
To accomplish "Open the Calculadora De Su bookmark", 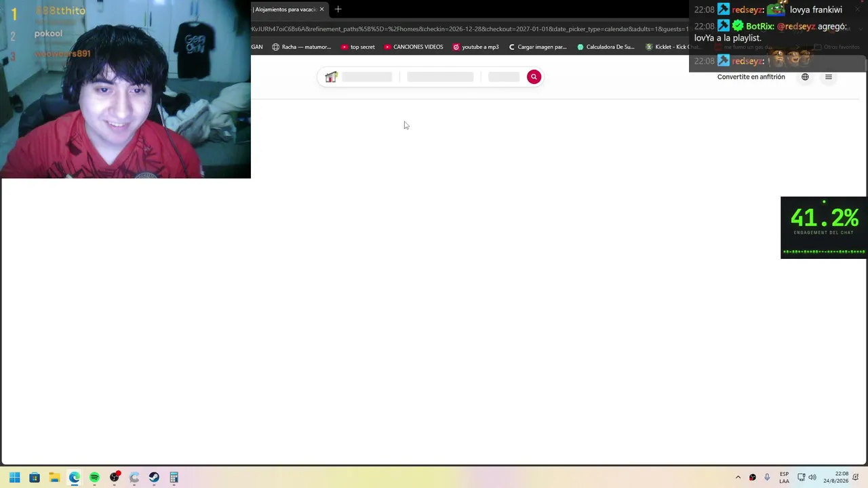I will [606, 47].
